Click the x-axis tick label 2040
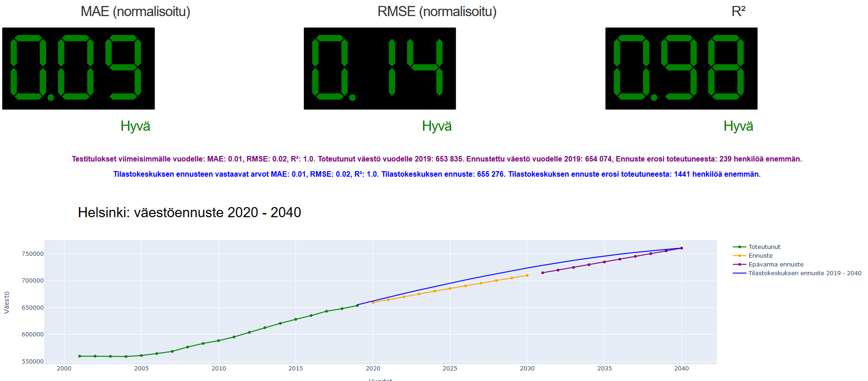The width and height of the screenshot is (868, 381). point(682,369)
